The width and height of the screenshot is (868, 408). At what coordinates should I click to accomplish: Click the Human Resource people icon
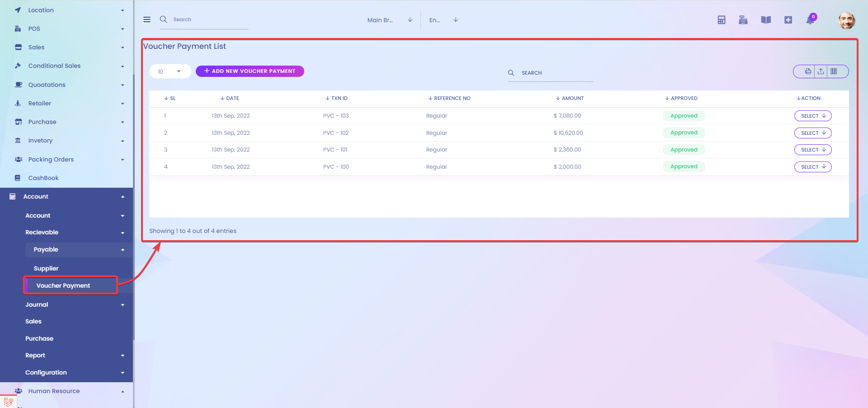pos(18,391)
